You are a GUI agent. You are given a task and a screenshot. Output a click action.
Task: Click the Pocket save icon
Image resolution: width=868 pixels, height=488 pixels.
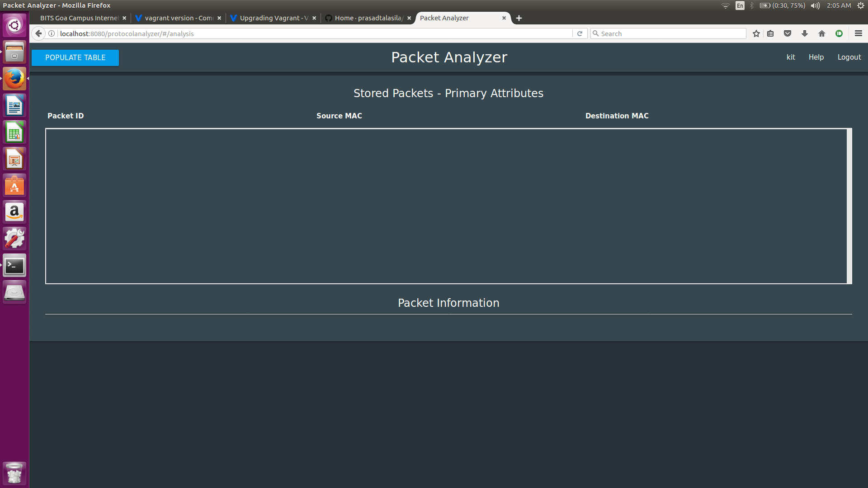point(788,33)
